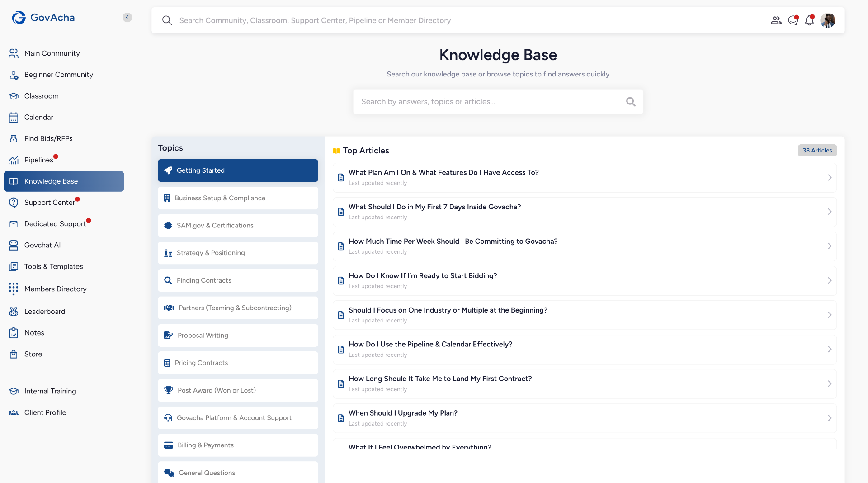This screenshot has width=868, height=483.
Task: Click the top search magnifier icon
Action: (167, 20)
